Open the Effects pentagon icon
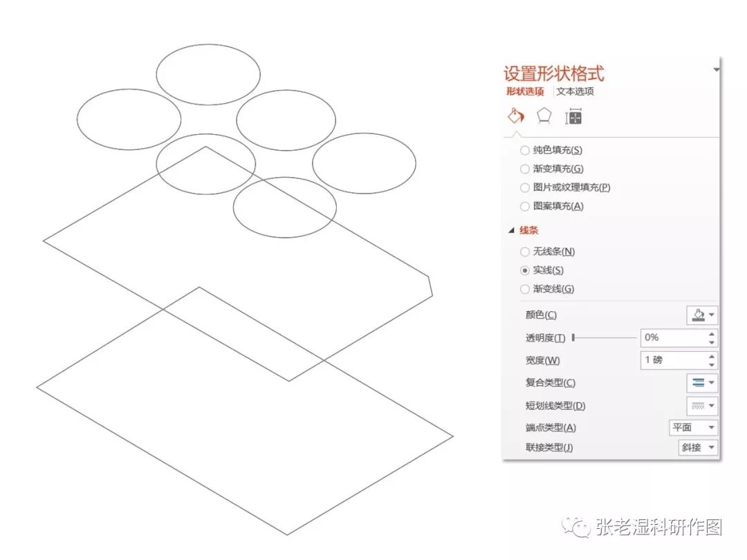The image size is (747, 560). (544, 115)
